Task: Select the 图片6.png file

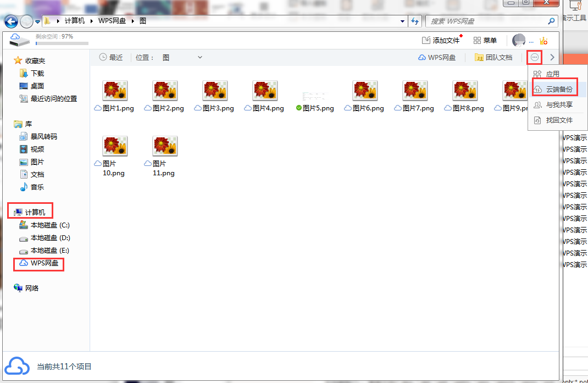Action: (x=365, y=96)
